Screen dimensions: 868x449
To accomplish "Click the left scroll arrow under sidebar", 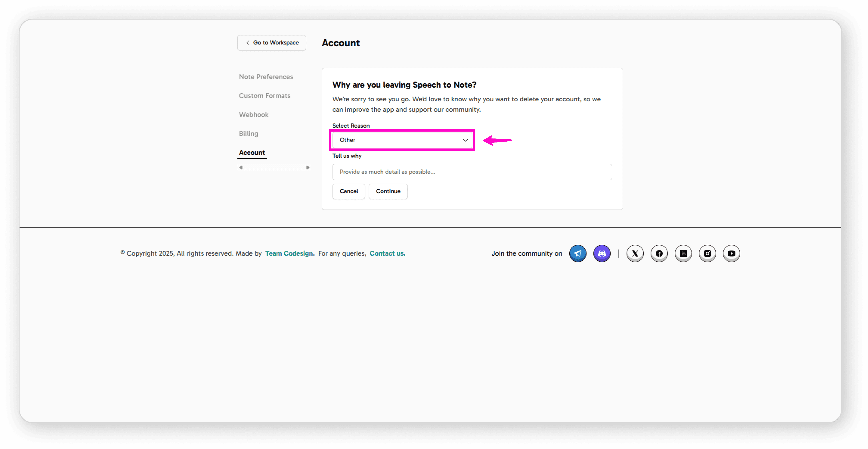I will [x=241, y=168].
